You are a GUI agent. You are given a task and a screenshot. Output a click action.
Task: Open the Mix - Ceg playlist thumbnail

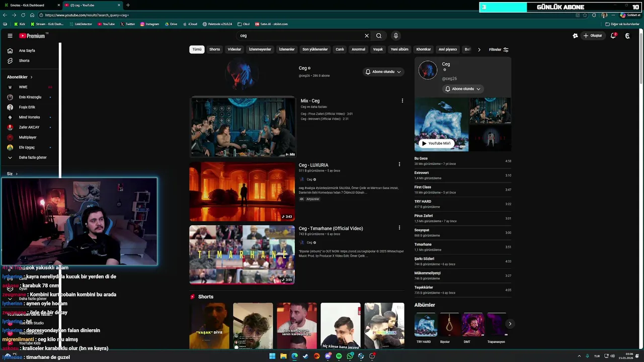point(243,127)
